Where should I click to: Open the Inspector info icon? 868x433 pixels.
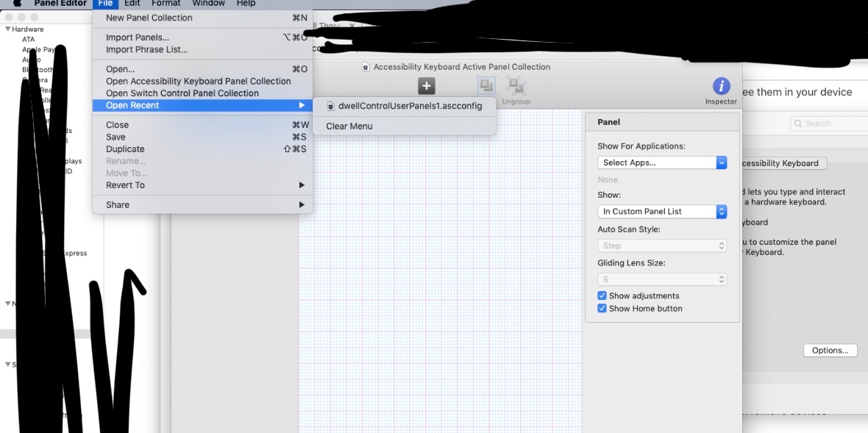point(721,86)
